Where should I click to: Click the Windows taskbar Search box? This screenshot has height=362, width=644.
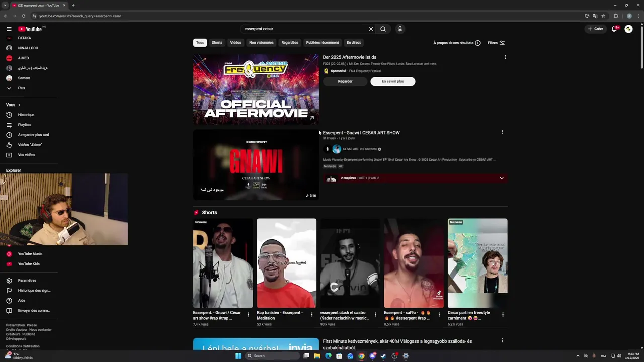pyautogui.click(x=271, y=356)
